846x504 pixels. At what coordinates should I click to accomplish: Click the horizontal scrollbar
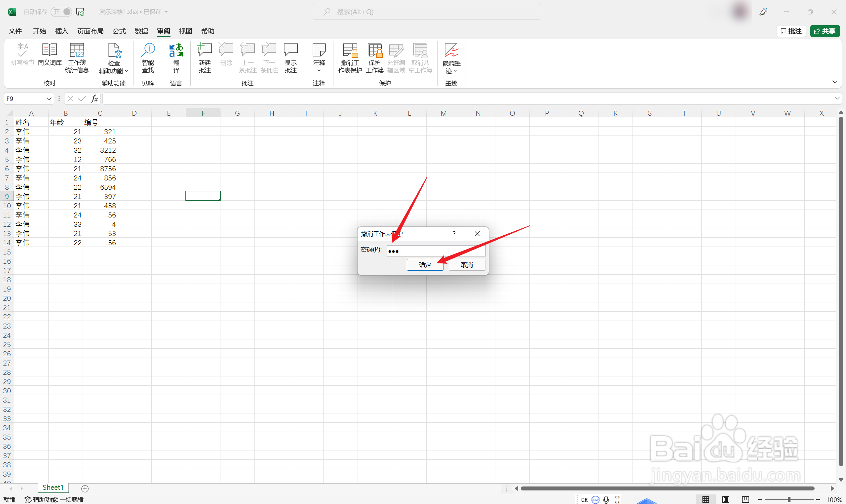tap(668, 488)
